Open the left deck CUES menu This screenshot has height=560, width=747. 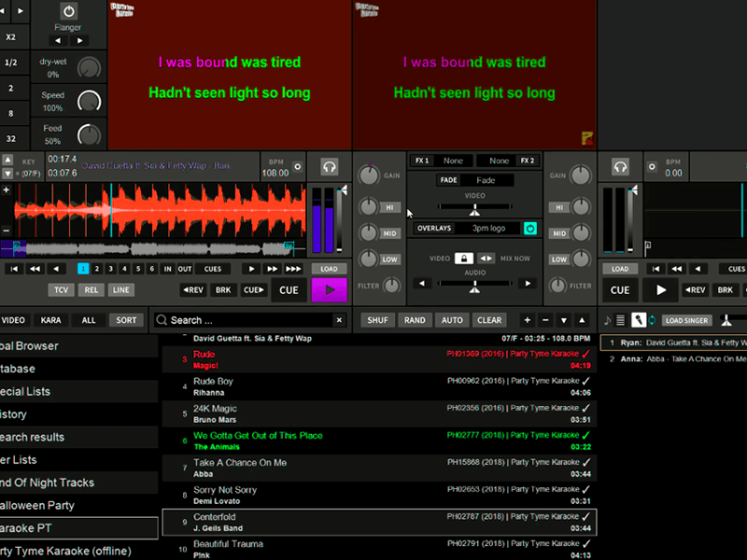tap(213, 269)
